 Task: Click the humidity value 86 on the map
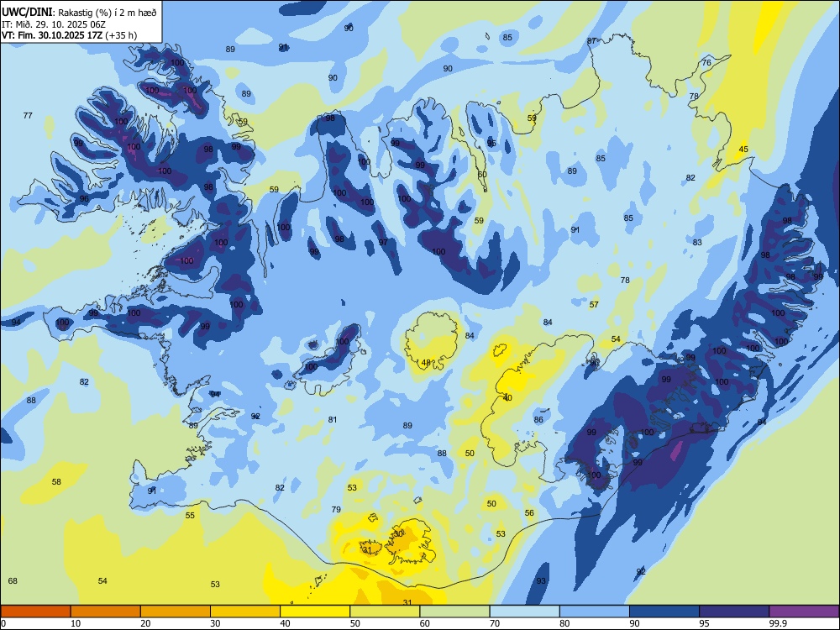[x=538, y=419]
